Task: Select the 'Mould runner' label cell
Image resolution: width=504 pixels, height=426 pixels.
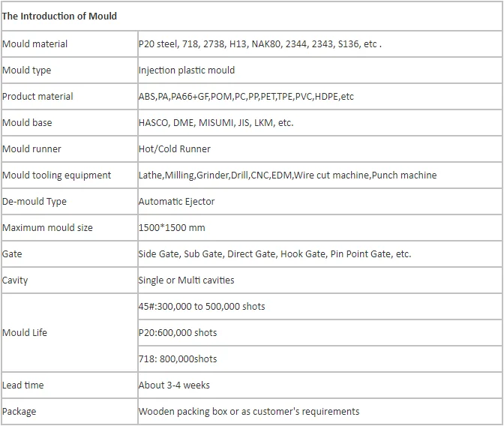Action: [x=70, y=149]
